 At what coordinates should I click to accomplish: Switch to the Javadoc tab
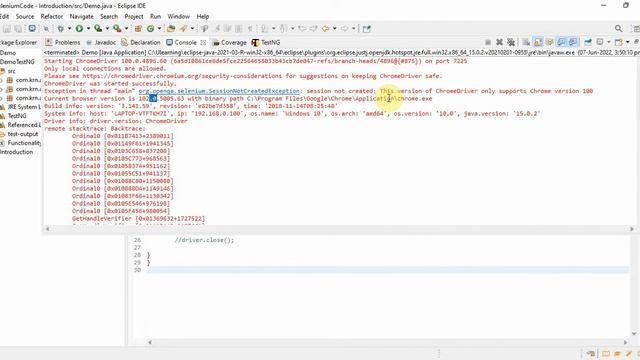101,42
